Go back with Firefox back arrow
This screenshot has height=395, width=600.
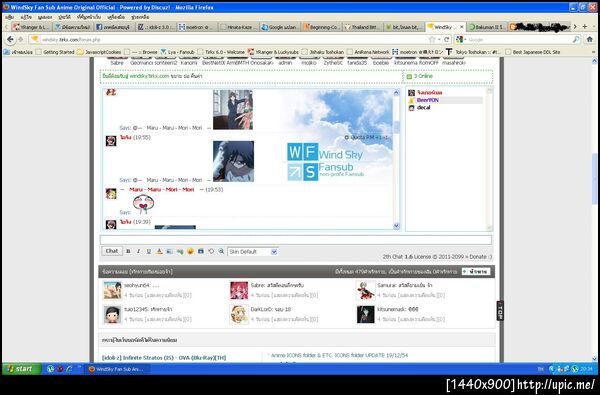coord(10,39)
